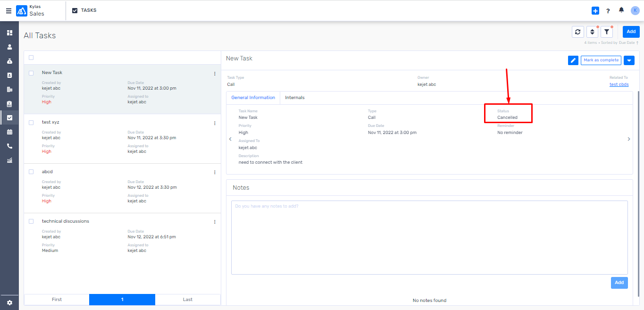The height and width of the screenshot is (310, 644).
Task: Click the Kylas Sales logo
Action: 30,11
